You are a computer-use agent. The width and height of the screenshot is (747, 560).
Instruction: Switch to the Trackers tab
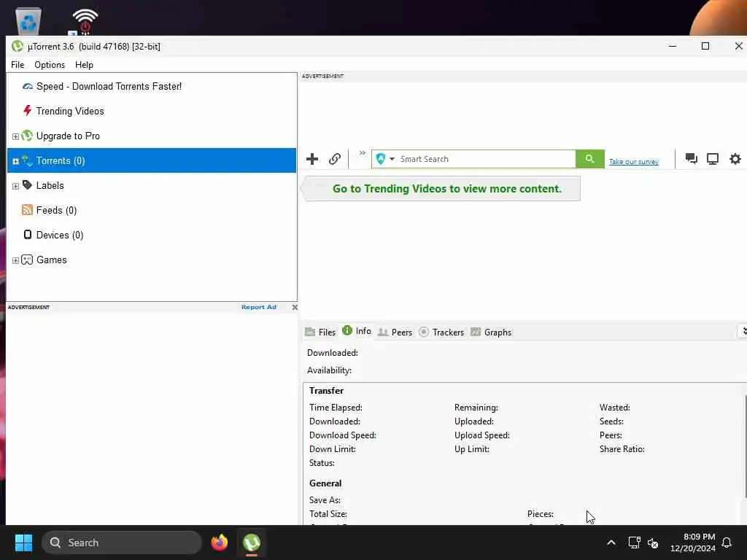441,332
